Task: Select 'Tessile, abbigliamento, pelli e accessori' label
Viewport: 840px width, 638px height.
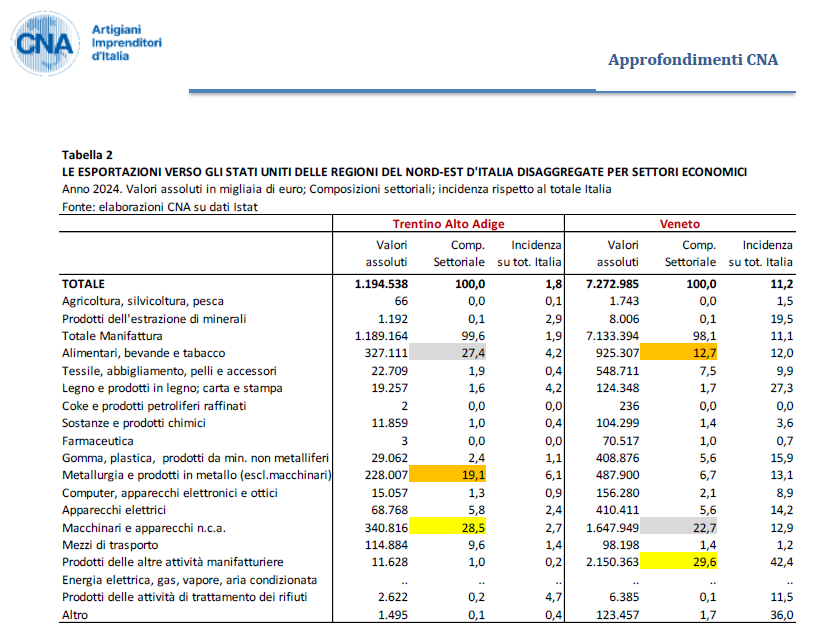Action: click(169, 371)
